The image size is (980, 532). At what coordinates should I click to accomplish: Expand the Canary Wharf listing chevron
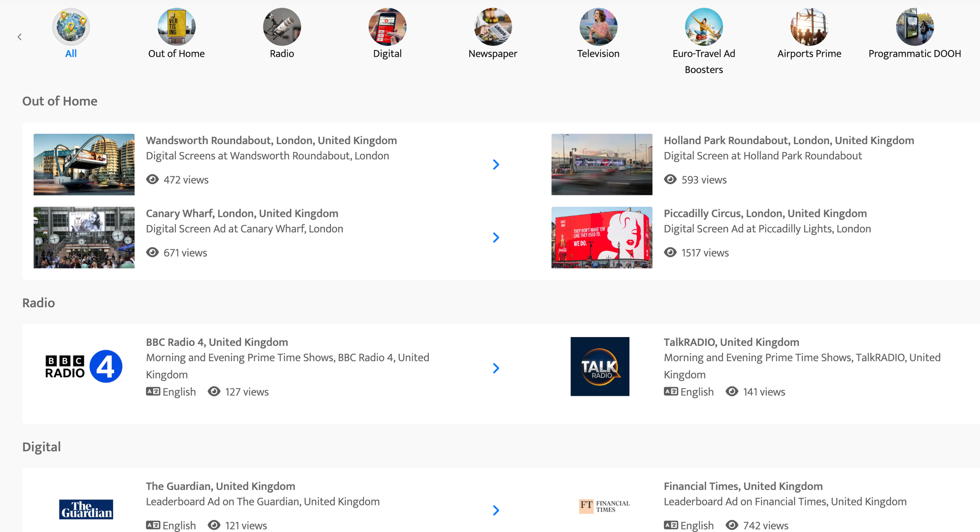click(x=496, y=238)
